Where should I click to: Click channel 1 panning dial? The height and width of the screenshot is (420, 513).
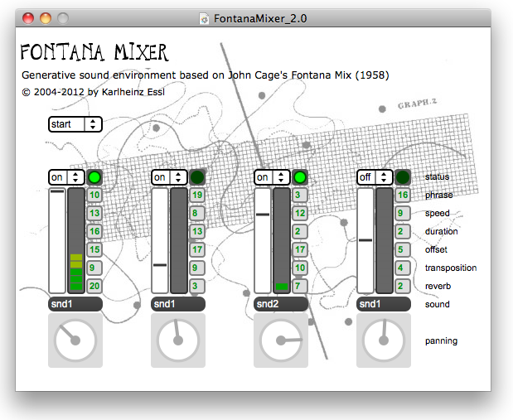pos(75,340)
